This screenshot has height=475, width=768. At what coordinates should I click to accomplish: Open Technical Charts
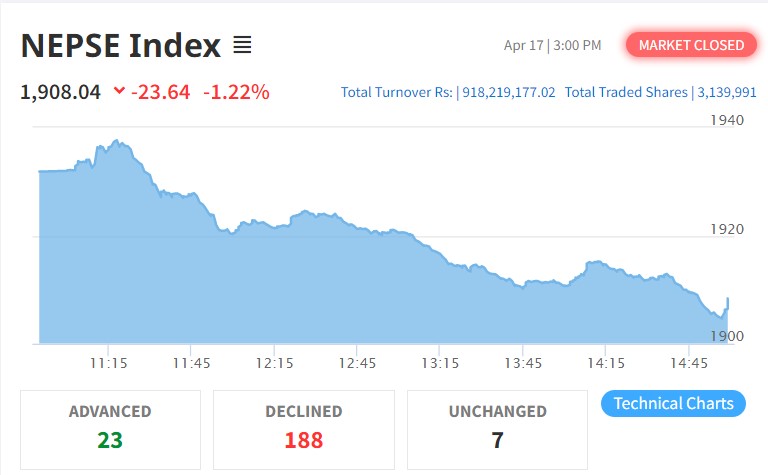(673, 404)
